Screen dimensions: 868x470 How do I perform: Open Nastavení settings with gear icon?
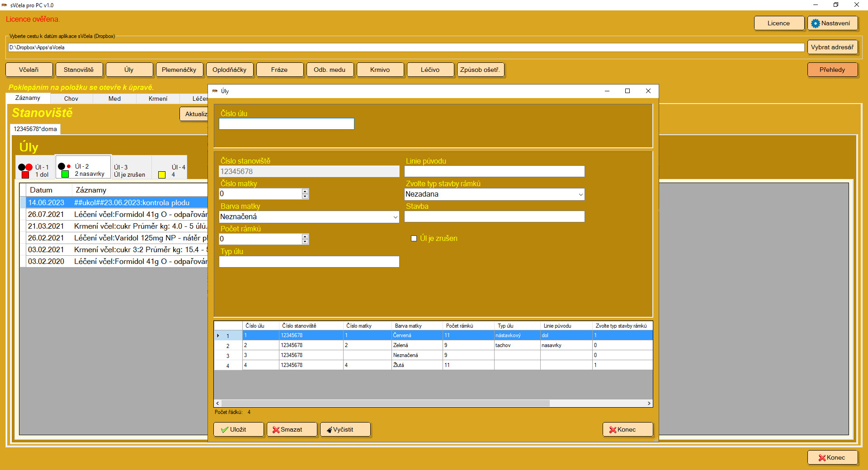(832, 23)
